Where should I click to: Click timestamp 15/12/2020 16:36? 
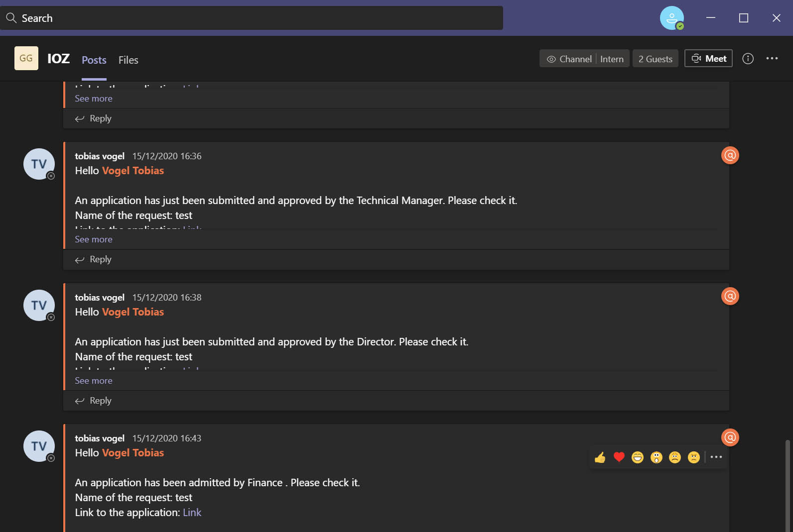click(x=167, y=156)
